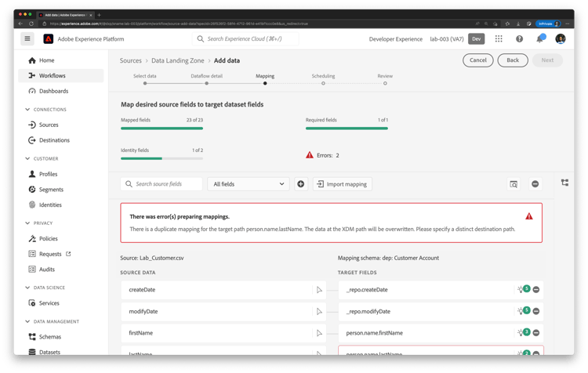
Task: Click the preview data icon
Action: pyautogui.click(x=514, y=184)
